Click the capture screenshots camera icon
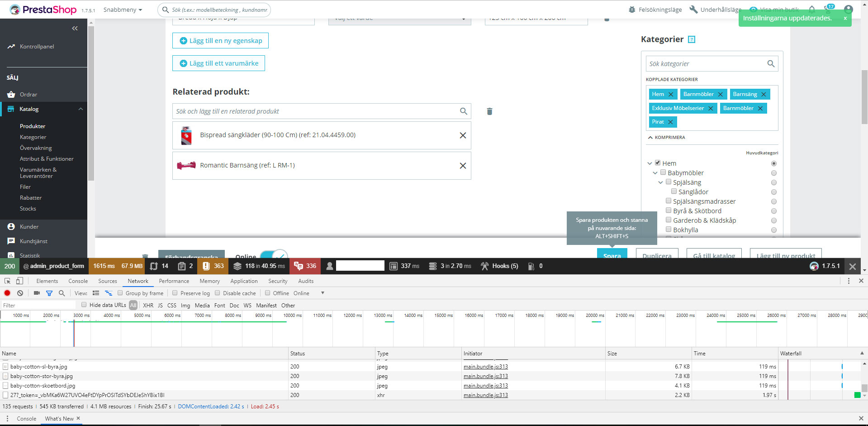Screen dimensions: 868x426 tap(37, 293)
